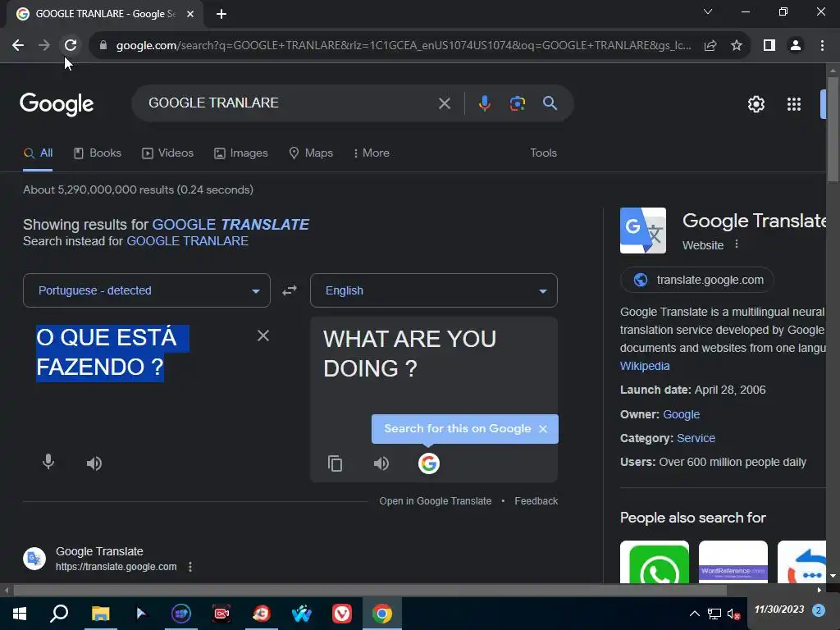Search by image with Lens icon
This screenshot has height=630, width=840.
pyautogui.click(x=517, y=103)
